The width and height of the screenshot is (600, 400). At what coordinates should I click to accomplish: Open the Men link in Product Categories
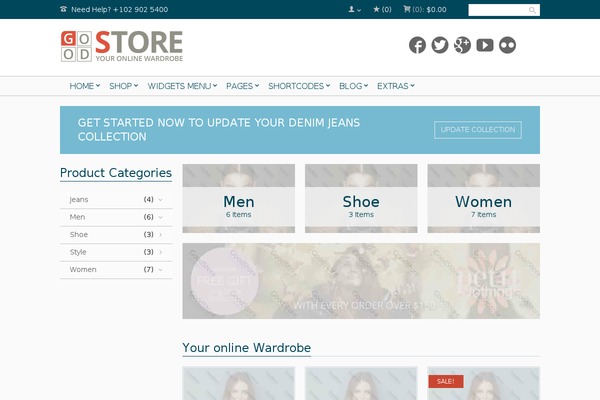(77, 217)
